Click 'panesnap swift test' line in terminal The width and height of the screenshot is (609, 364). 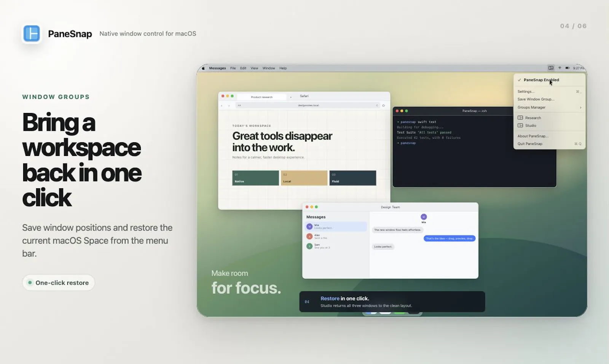point(416,122)
